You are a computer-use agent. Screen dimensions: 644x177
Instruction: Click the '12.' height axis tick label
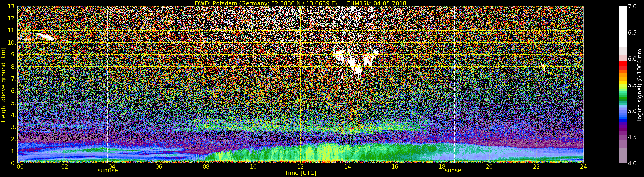[x=12, y=18]
